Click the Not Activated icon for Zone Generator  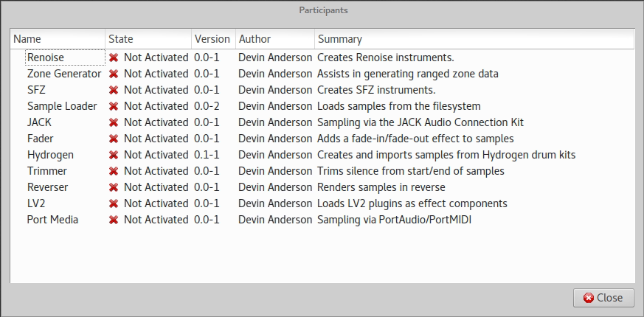point(114,74)
